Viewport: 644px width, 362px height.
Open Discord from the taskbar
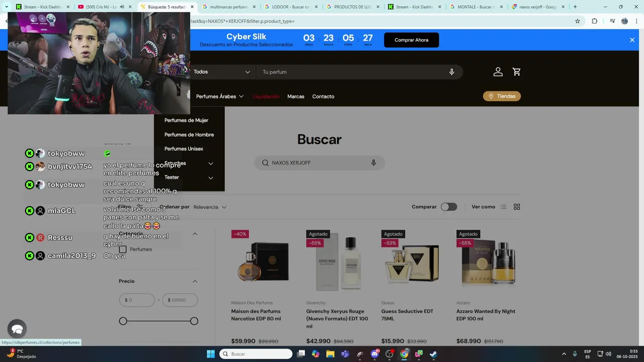point(374,354)
